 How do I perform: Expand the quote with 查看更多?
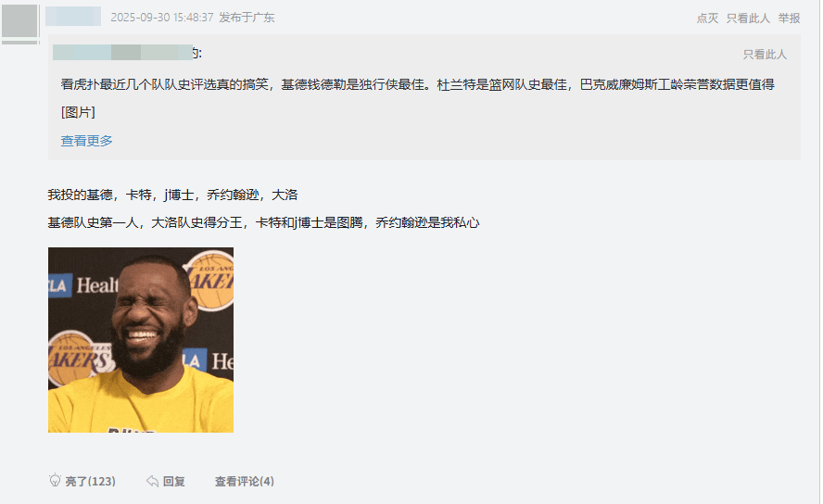86,141
